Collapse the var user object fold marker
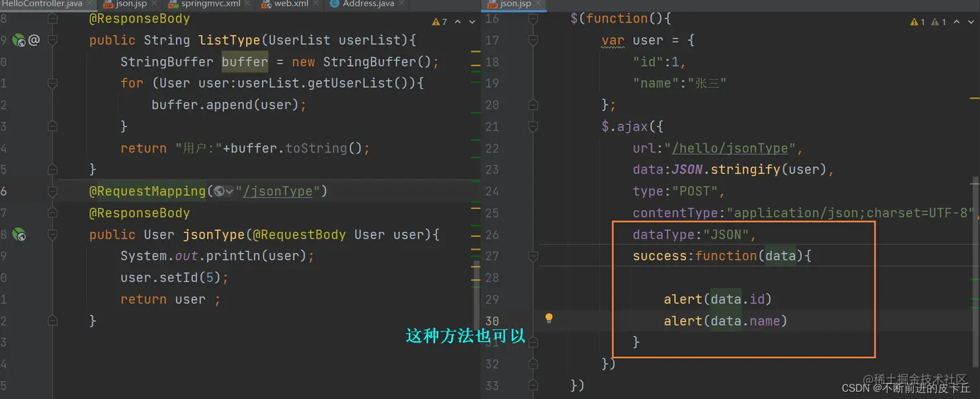 [x=533, y=40]
